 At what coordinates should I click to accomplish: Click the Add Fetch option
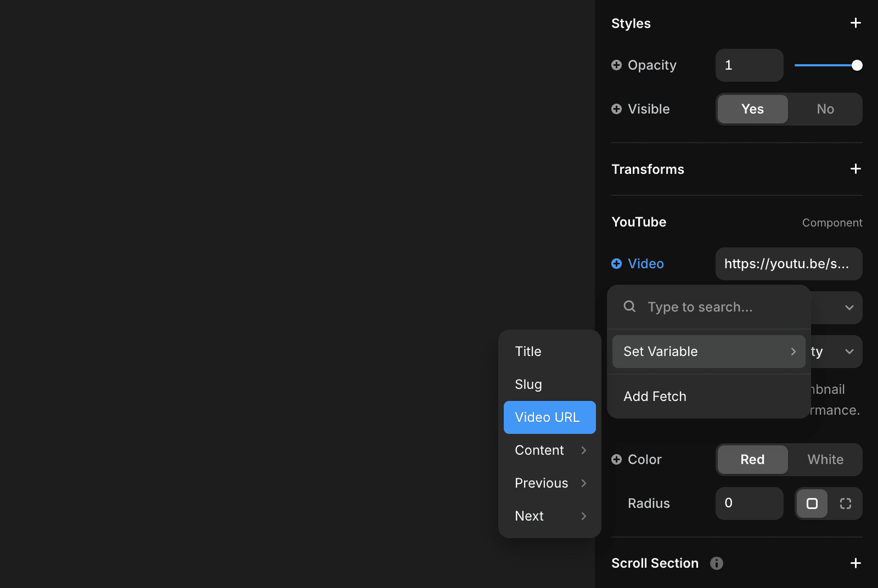[x=655, y=396]
